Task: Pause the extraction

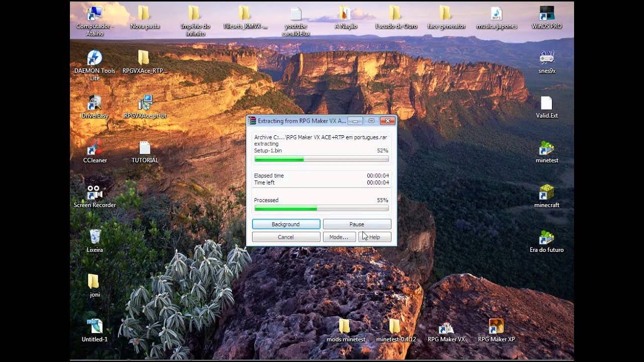Action: [357, 224]
